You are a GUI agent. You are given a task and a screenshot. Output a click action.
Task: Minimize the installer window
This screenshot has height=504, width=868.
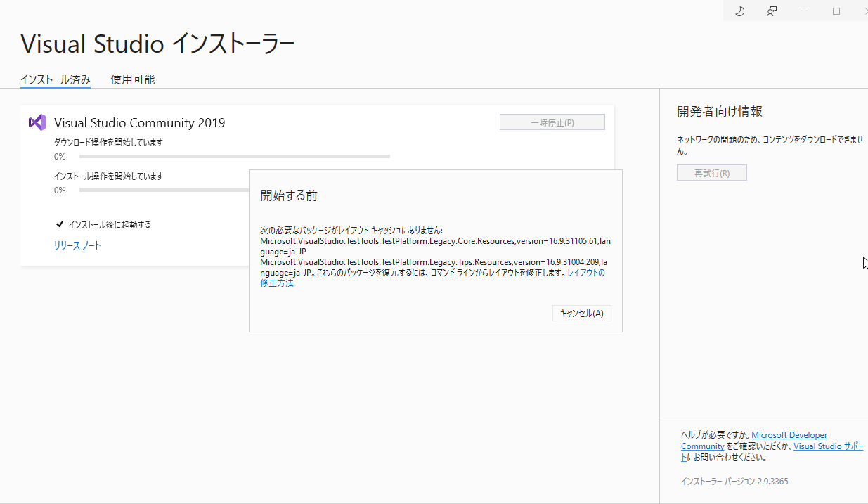pyautogui.click(x=804, y=11)
